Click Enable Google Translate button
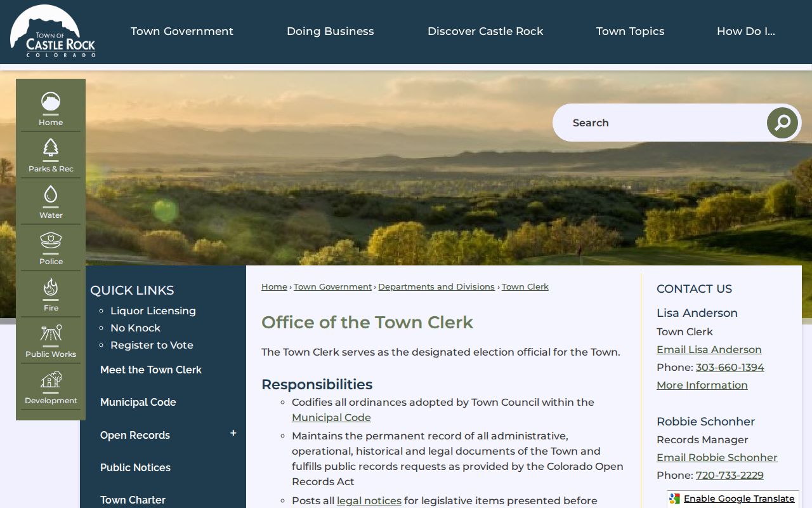 pos(733,499)
